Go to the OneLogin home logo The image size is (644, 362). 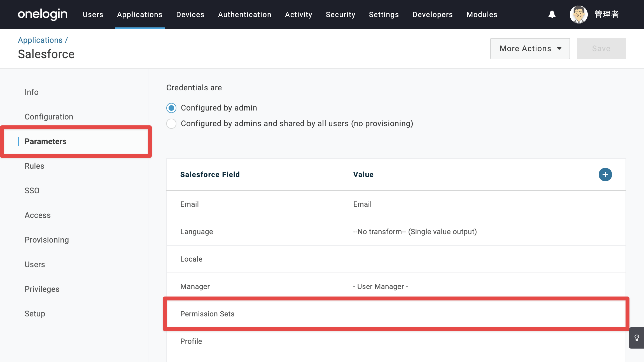tap(43, 14)
